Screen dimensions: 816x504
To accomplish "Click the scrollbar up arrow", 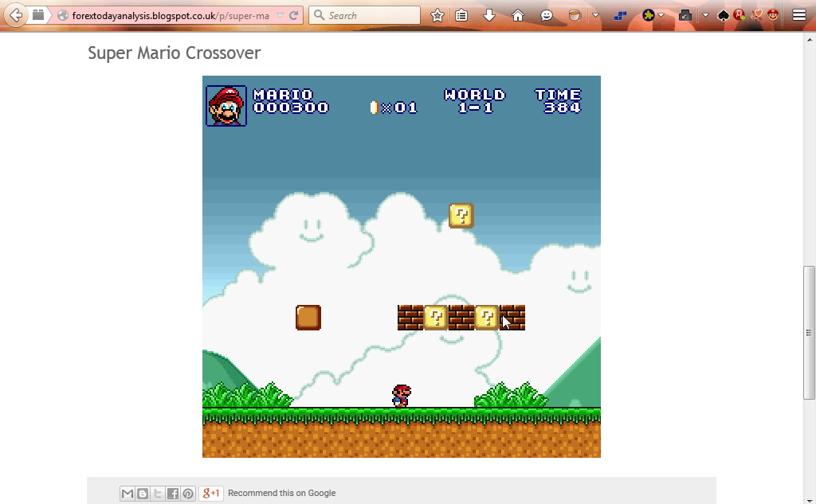I will pos(810,39).
